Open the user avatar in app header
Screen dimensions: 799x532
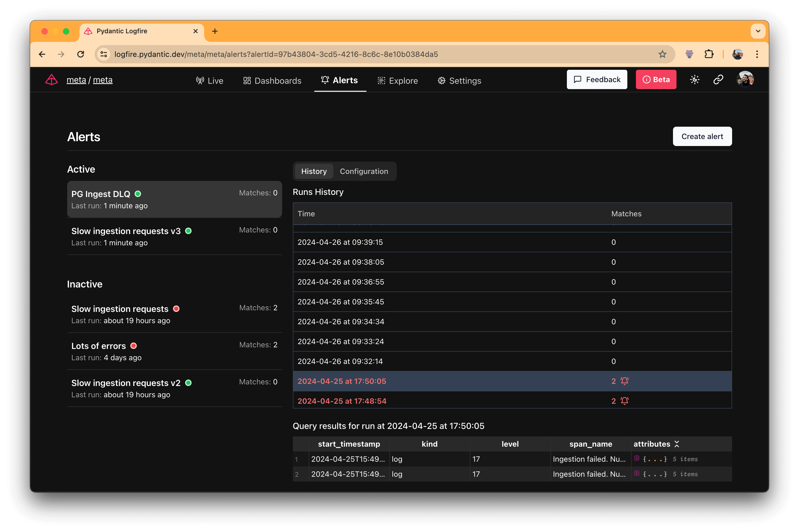(745, 80)
